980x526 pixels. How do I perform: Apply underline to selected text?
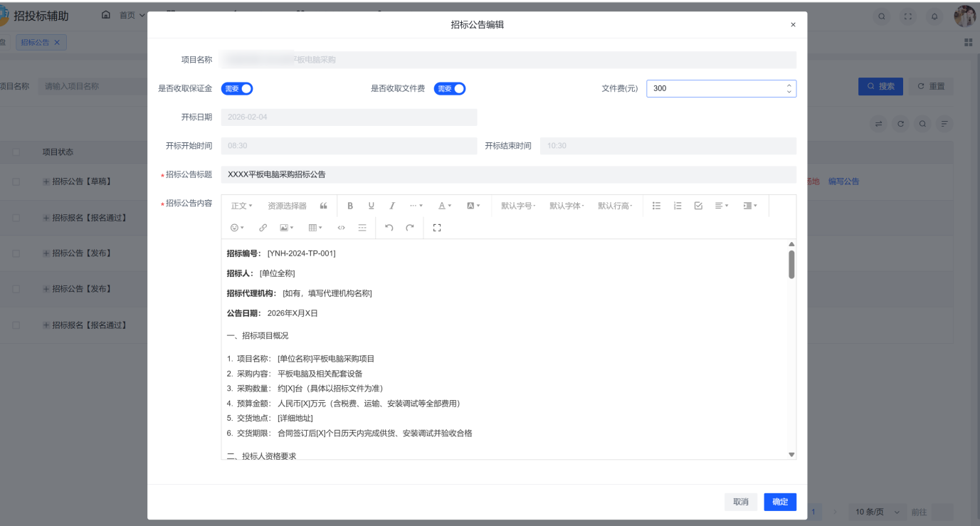point(370,205)
